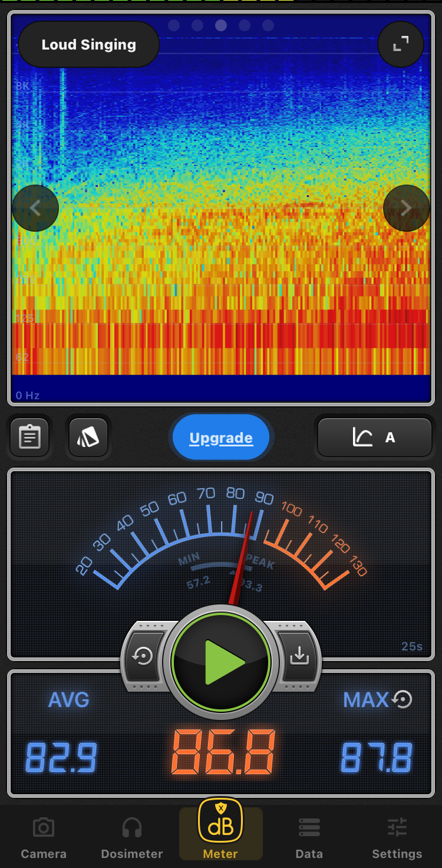
Task: Reset the measurement with the circular arrow
Action: tap(143, 656)
